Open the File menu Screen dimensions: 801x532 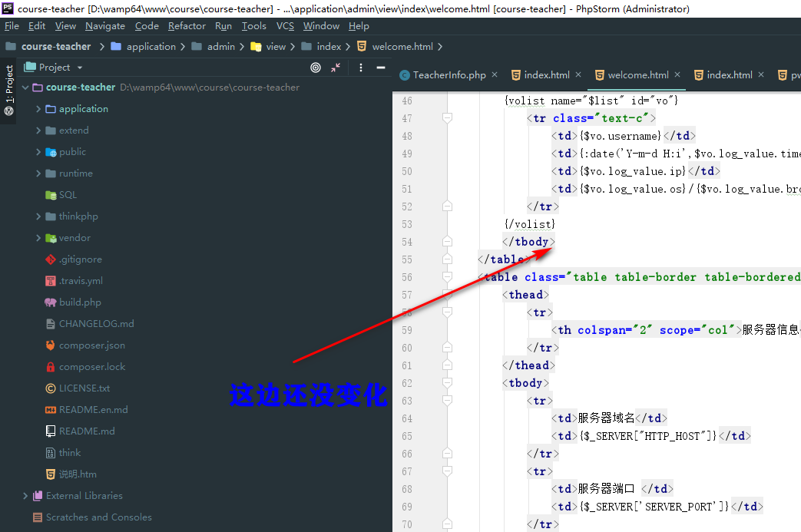click(x=12, y=26)
